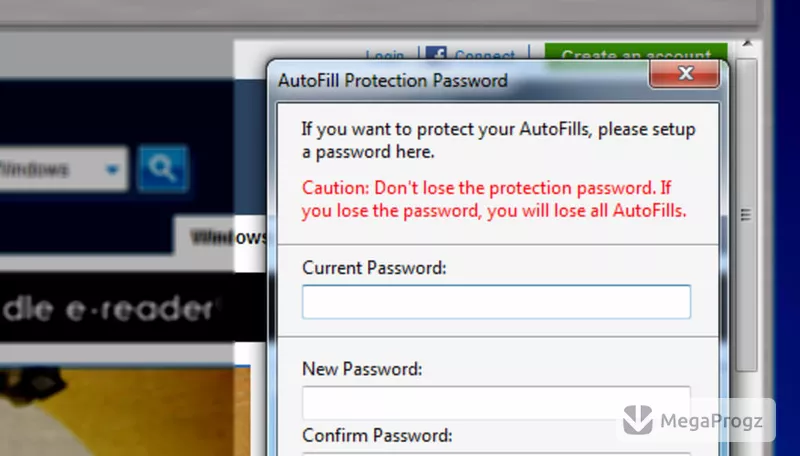Viewport: 800px width, 456px height.
Task: Open the Windows platform combo box
Action: click(63, 169)
